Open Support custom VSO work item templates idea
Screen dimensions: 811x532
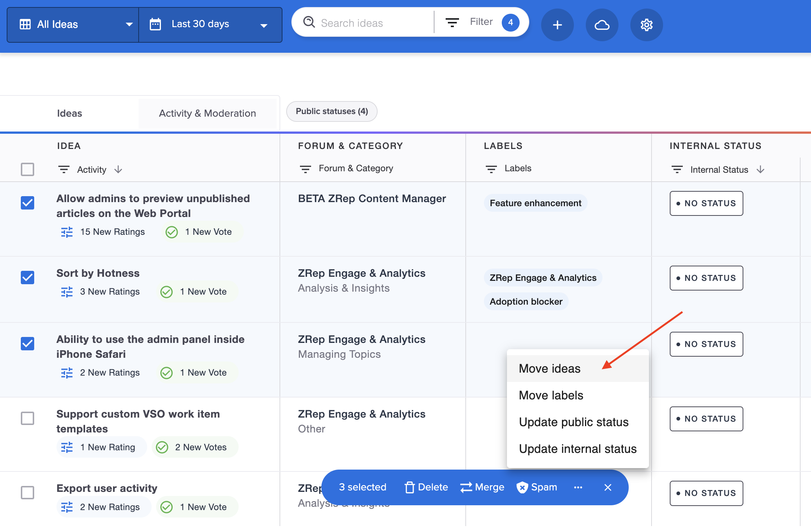pyautogui.click(x=138, y=421)
